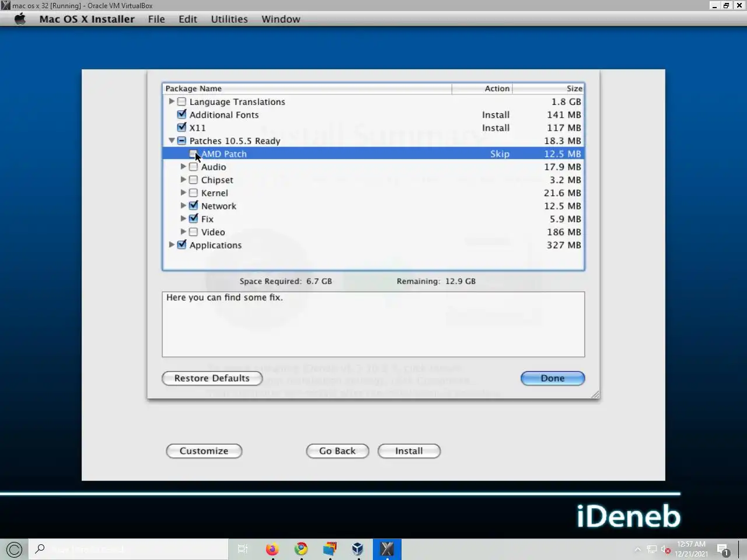Open Chrome from the taskbar
This screenshot has width=747, height=560.
[x=301, y=549]
